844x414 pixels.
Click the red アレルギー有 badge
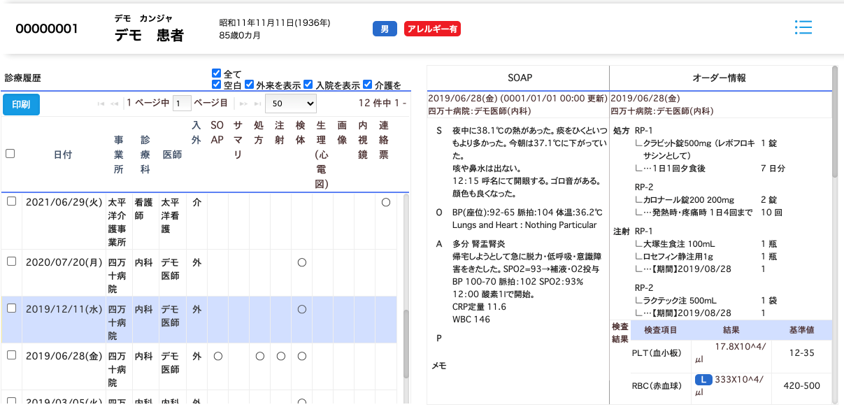coord(432,29)
